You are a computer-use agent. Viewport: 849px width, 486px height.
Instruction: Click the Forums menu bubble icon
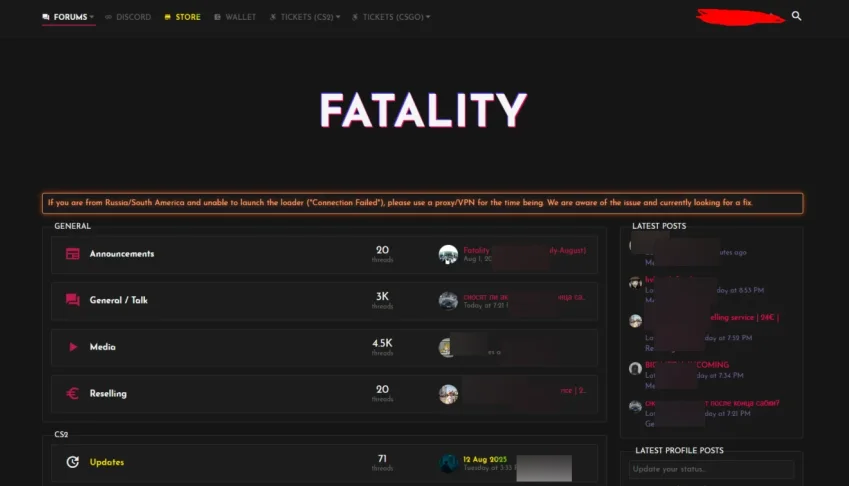(46, 17)
